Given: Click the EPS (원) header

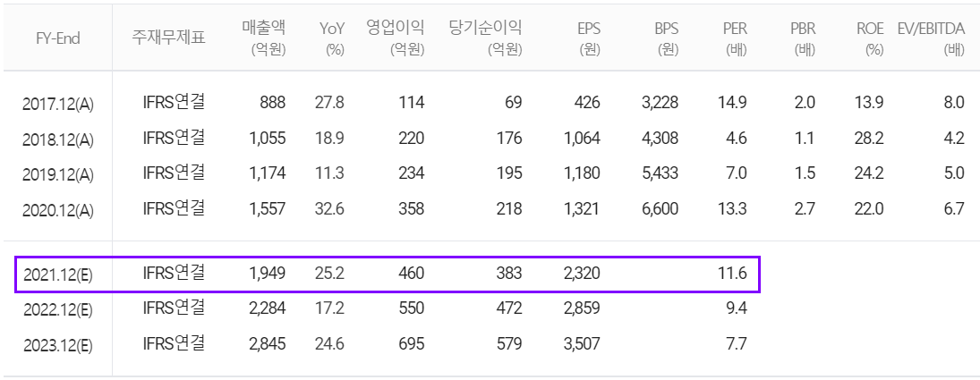Looking at the screenshot, I should click(587, 38).
